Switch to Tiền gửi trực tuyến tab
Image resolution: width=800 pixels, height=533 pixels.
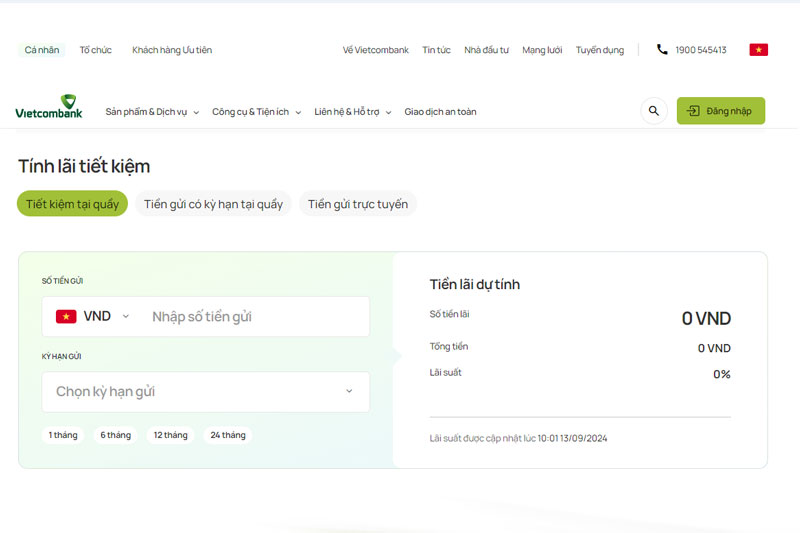[358, 204]
